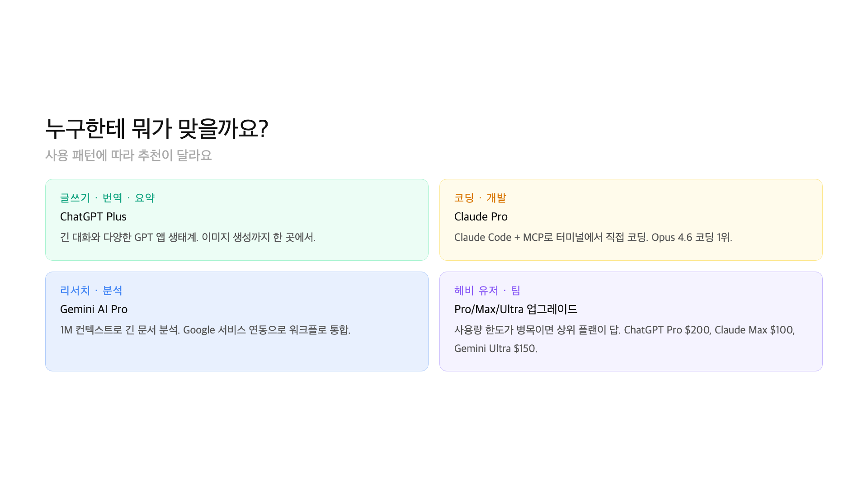
Task: Select the "ChatGPT Plus" heading
Action: click(93, 217)
